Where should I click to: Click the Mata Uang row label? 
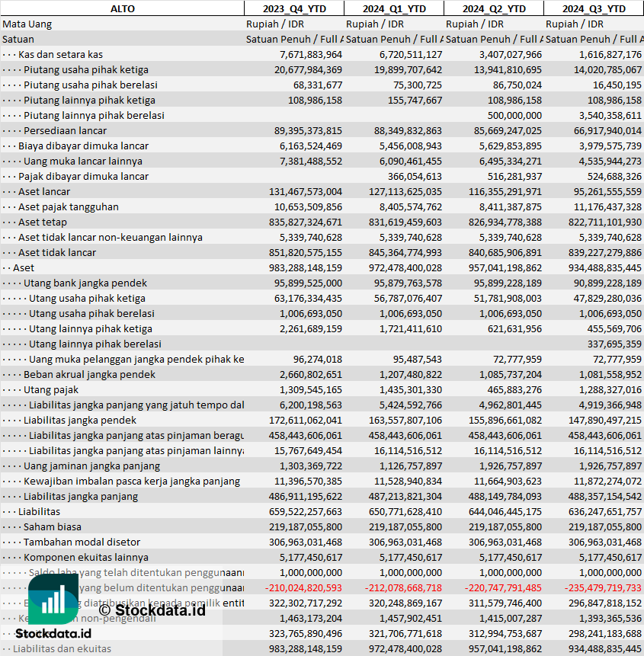click(x=27, y=24)
